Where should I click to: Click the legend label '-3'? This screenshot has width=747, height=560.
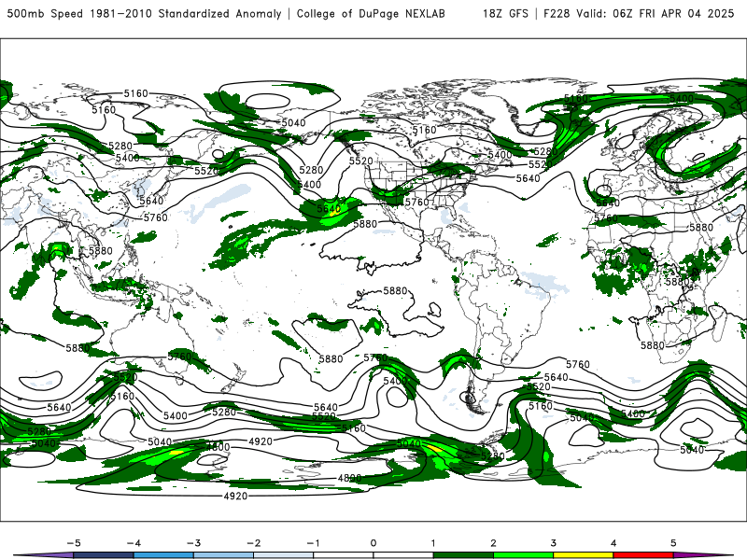193,543
